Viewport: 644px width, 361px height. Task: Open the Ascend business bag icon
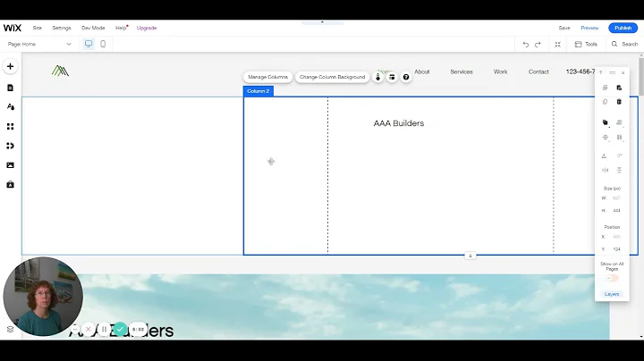(10, 185)
